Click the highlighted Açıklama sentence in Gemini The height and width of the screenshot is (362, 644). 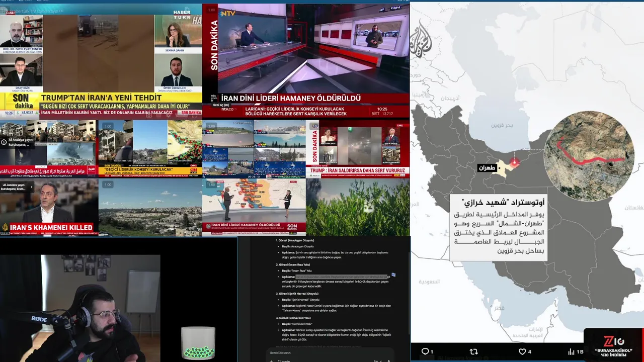342,277
